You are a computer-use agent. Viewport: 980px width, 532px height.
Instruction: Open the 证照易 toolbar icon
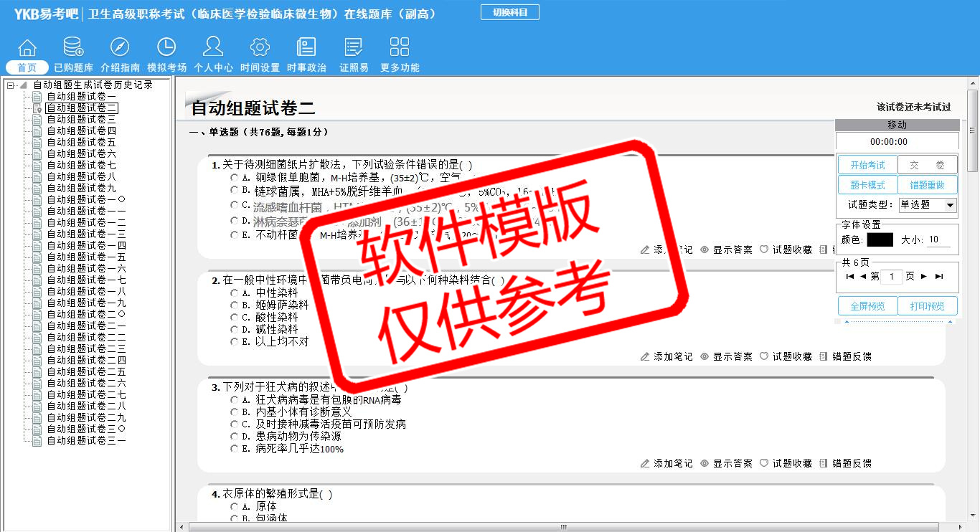(354, 48)
